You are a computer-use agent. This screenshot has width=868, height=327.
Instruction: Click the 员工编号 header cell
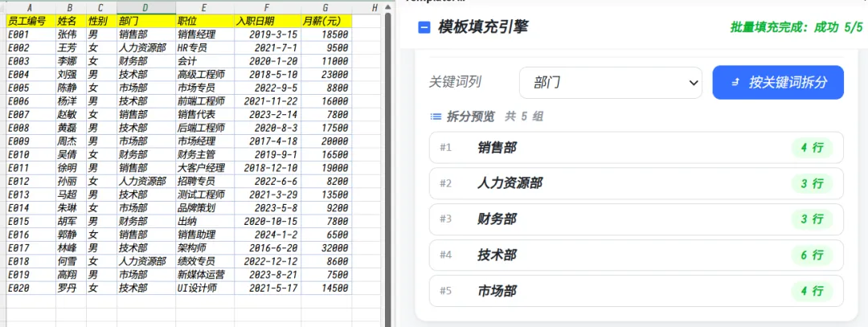point(31,21)
